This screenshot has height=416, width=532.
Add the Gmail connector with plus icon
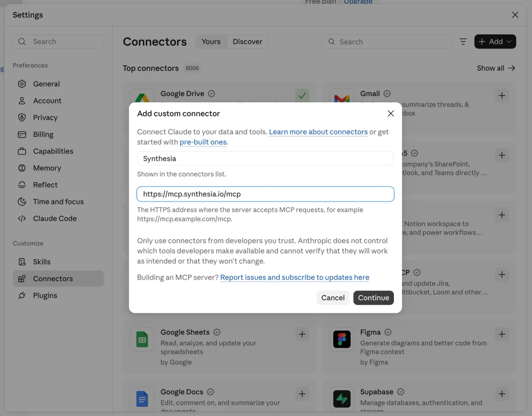[502, 96]
